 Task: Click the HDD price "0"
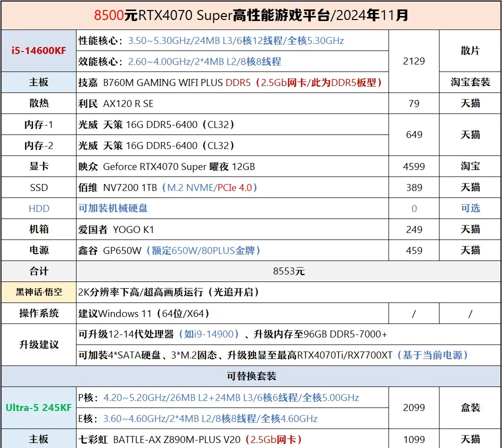[x=413, y=208]
